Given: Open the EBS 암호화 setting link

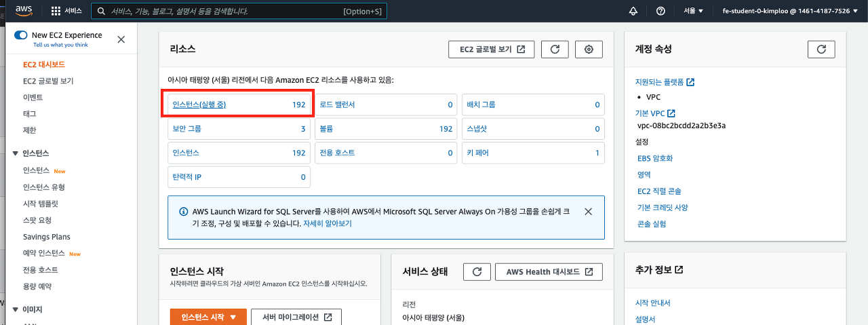Looking at the screenshot, I should coord(655,158).
